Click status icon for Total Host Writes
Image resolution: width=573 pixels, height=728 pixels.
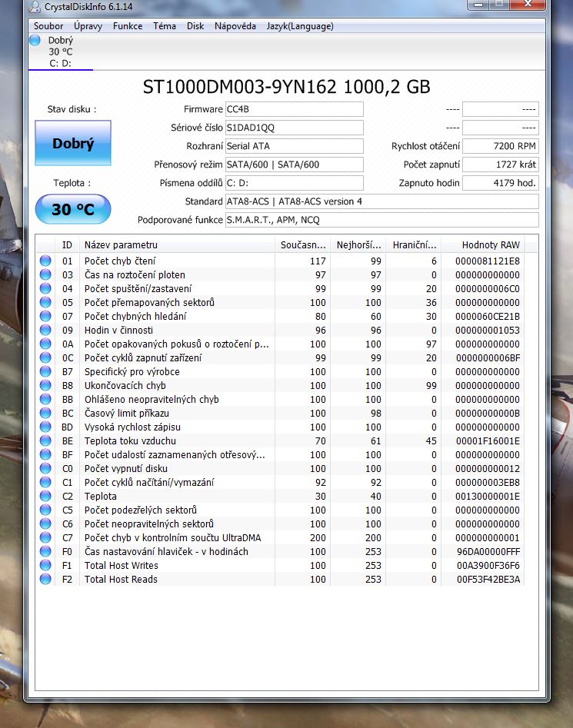[46, 566]
